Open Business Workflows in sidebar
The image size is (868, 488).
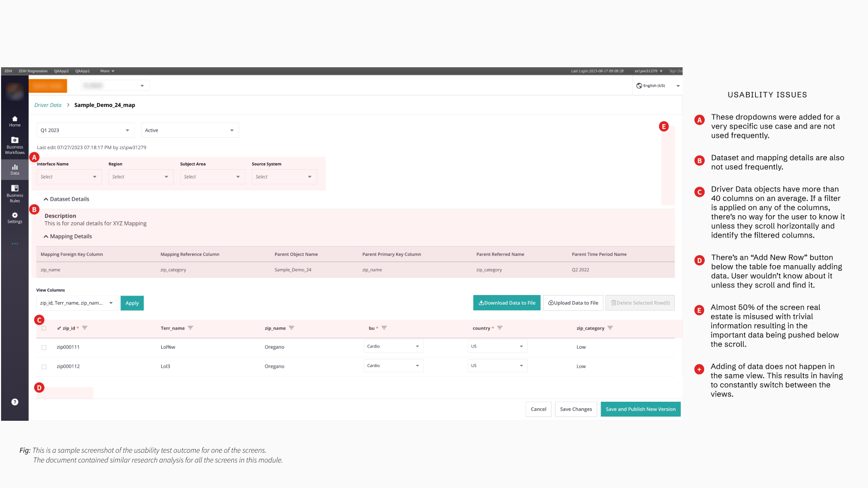coord(15,146)
